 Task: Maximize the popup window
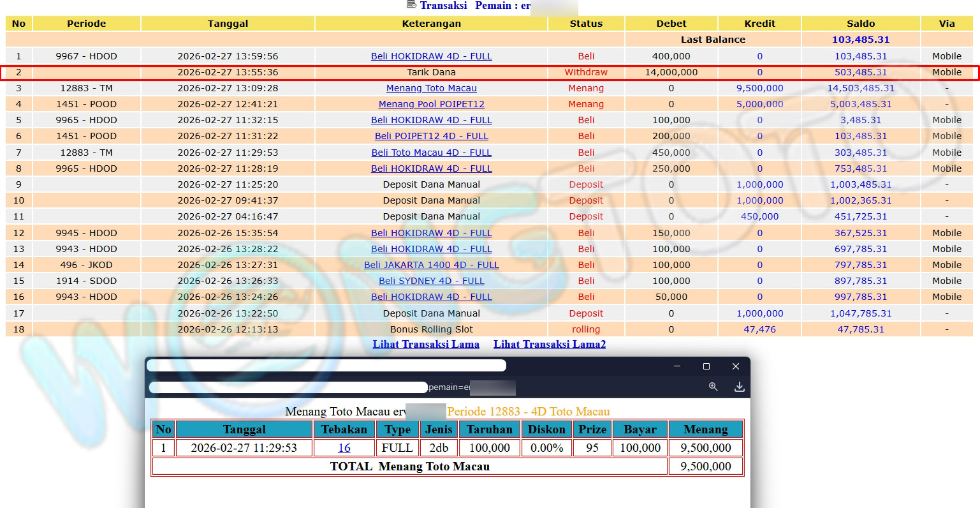click(706, 366)
